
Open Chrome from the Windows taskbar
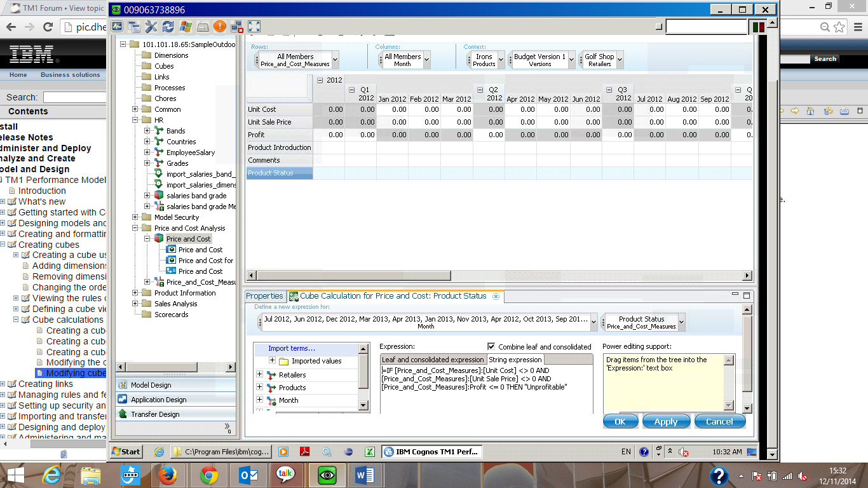209,475
